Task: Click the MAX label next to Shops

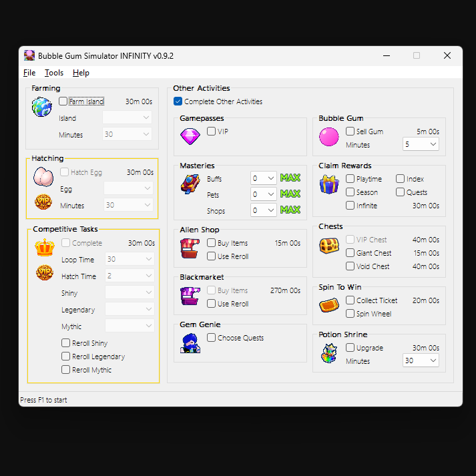Action: coord(290,210)
